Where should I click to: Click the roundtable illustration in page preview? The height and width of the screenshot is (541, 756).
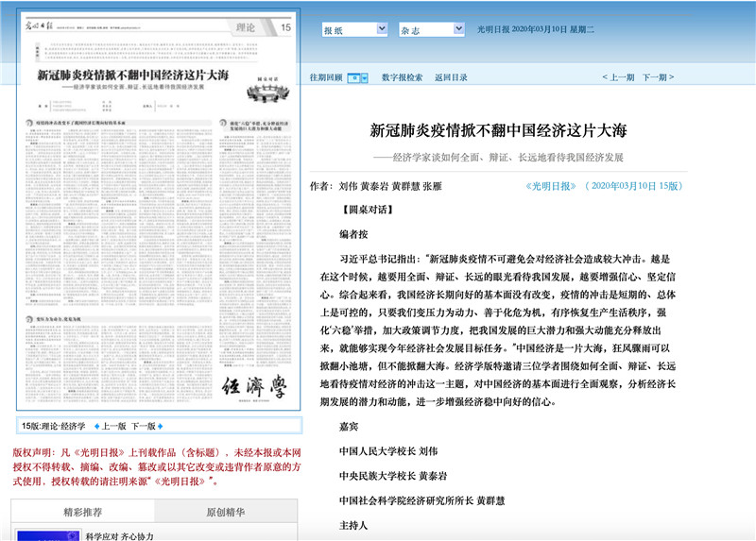pos(268,92)
